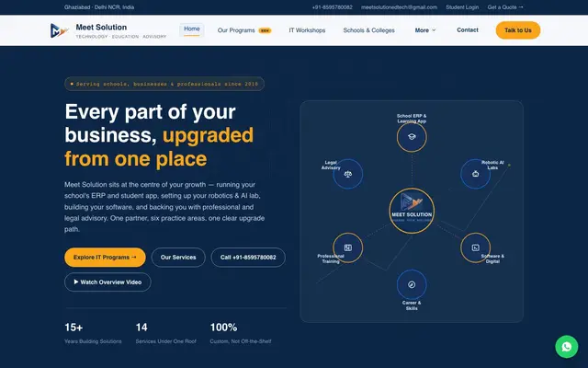Screen dimensions: 588x368
Task: Click the "Serving schools, businesses" badge
Action: pyautogui.click(x=164, y=84)
